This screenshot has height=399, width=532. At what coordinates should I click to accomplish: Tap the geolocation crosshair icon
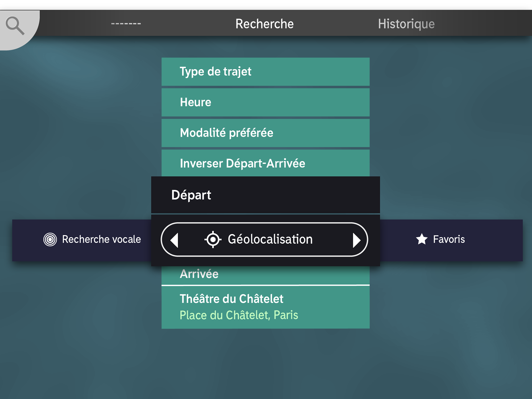[x=213, y=239]
